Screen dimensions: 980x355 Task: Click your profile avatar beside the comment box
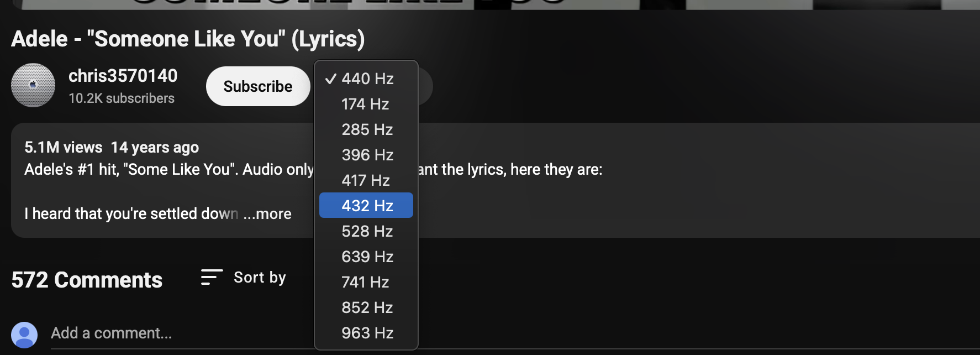[24, 335]
